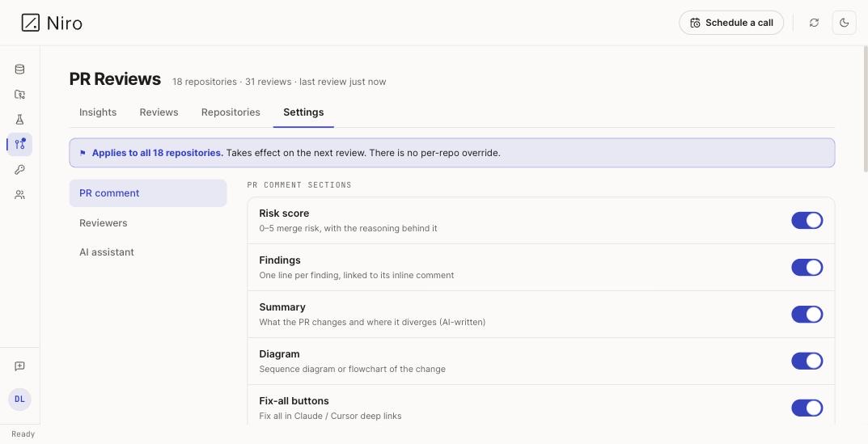
Task: Turn off the Findings toggle
Action: pos(807,268)
